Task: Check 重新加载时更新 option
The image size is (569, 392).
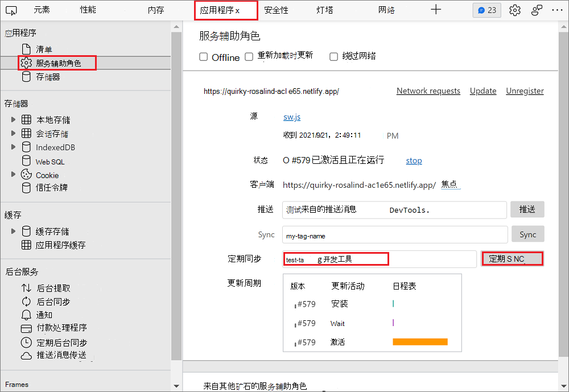Action: [249, 56]
